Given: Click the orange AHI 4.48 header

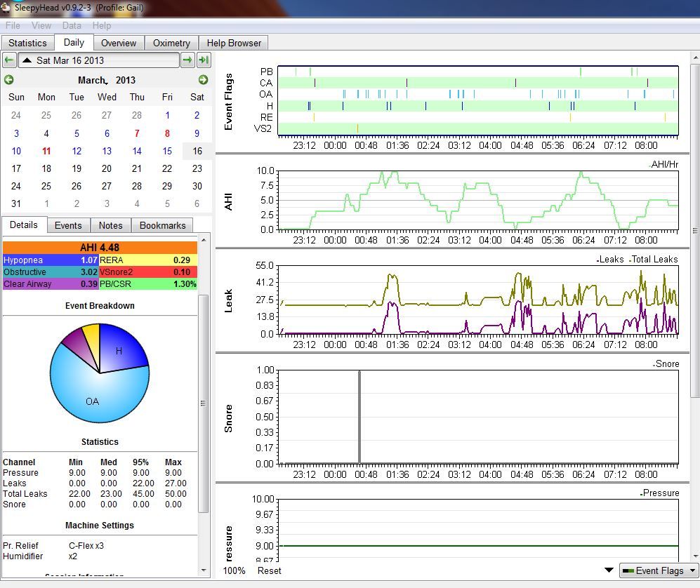Looking at the screenshot, I should pos(100,248).
